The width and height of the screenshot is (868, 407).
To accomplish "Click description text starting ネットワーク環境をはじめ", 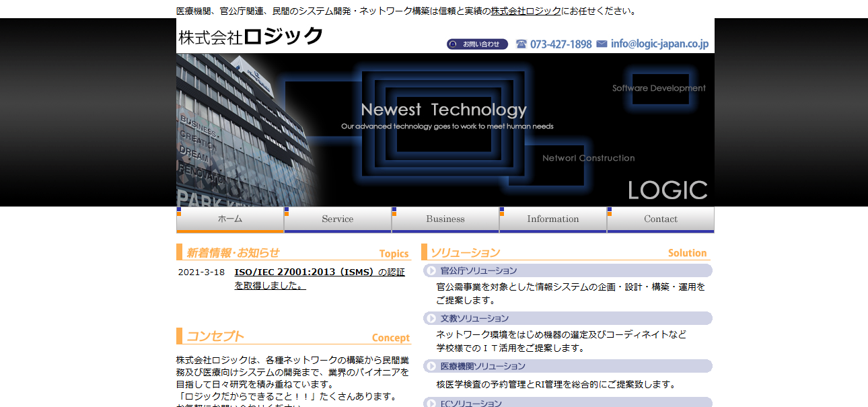I will pyautogui.click(x=561, y=341).
